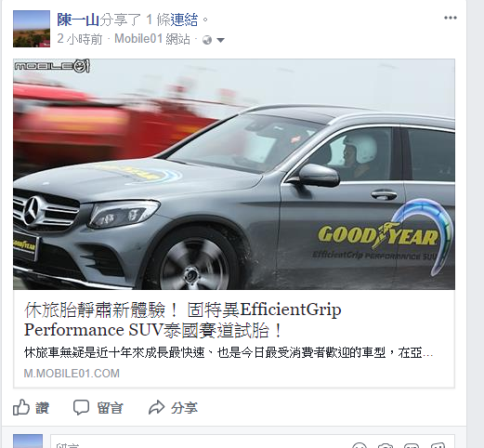Screen dimensions: 484x448
Task: Click the GIF icon in comment box
Action: point(412,446)
